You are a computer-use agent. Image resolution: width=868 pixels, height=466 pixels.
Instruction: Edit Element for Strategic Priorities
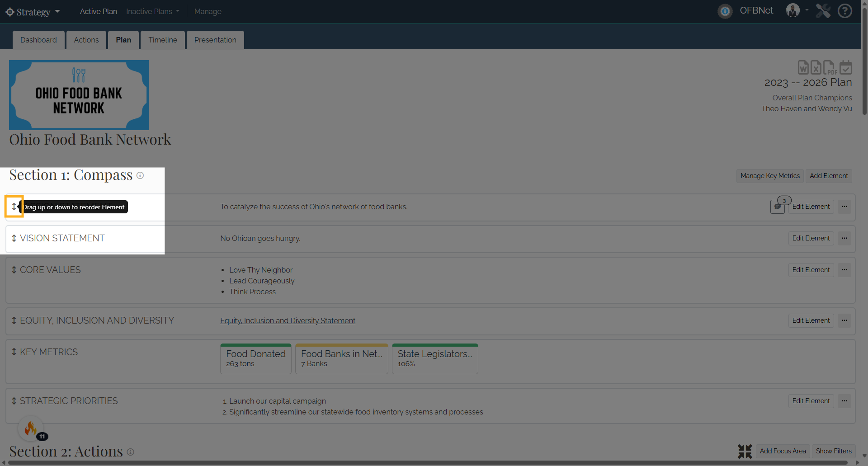pos(811,401)
